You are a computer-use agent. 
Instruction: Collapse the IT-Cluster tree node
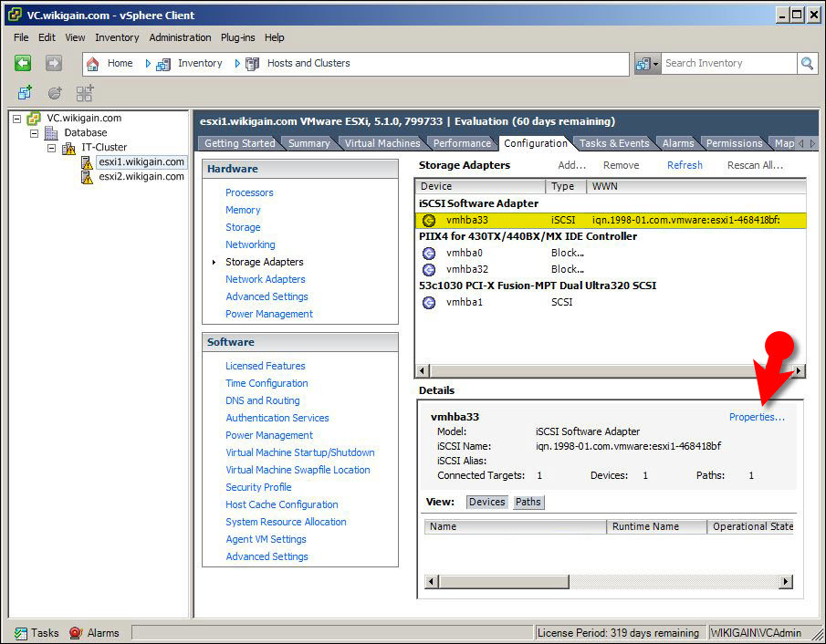point(51,148)
